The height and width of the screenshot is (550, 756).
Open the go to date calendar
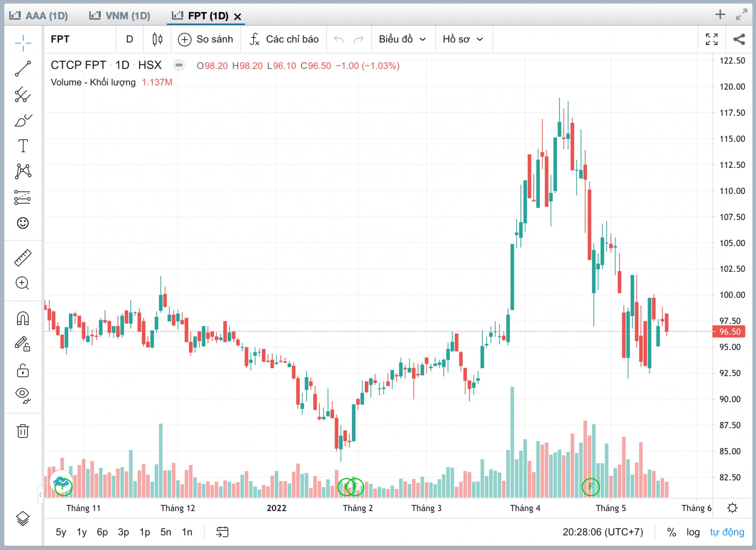pyautogui.click(x=222, y=532)
